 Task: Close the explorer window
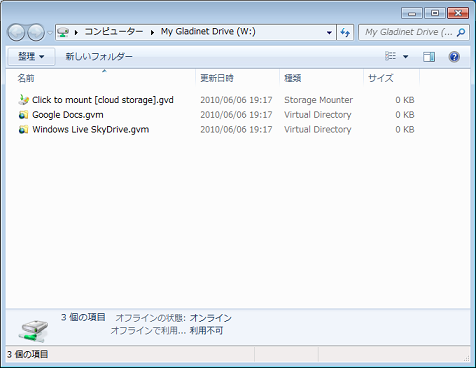(458, 13)
